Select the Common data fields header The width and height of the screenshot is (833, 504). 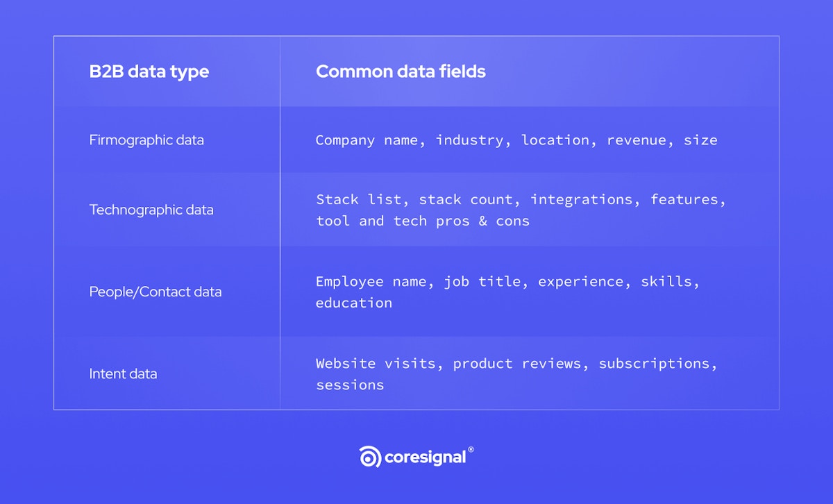[x=401, y=72]
